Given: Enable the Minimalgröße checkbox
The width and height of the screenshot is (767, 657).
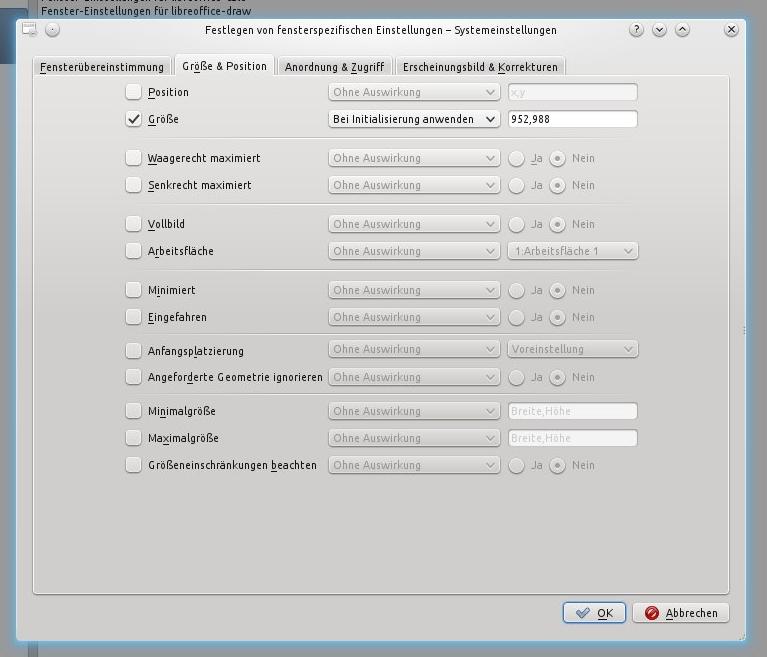Looking at the screenshot, I should click(134, 411).
